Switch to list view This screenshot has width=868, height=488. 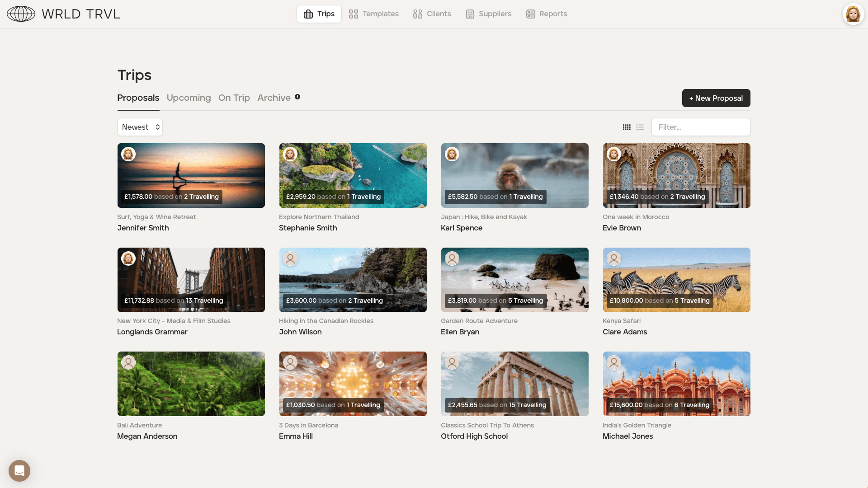[640, 127]
